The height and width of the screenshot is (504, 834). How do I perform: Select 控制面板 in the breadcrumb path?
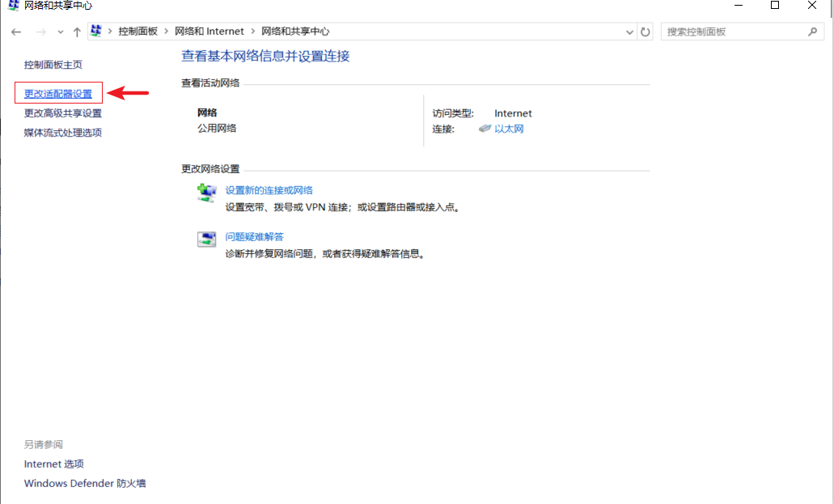138,32
